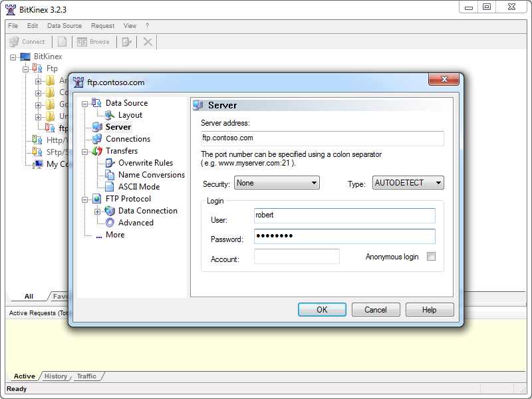Screen dimensions: 532x399
Task: Click the Connections computers icon
Action: pos(97,139)
